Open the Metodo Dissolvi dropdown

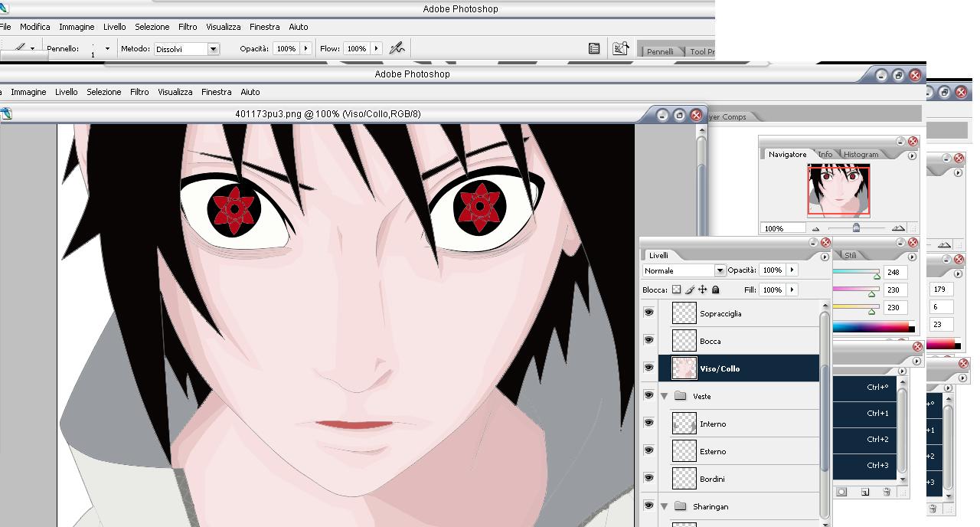pyautogui.click(x=213, y=49)
